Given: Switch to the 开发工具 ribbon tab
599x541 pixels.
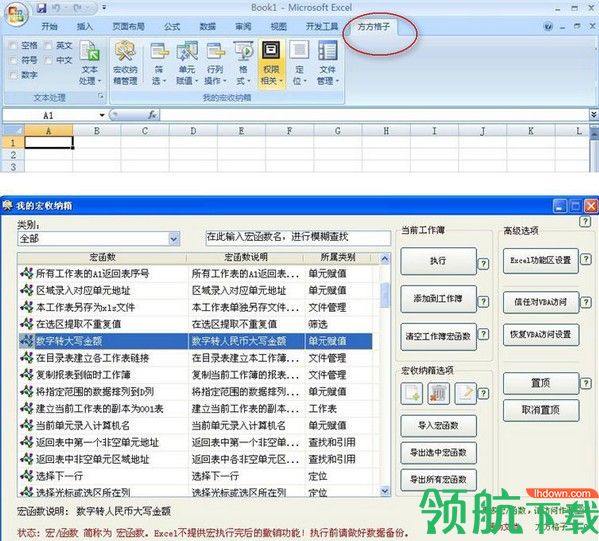Looking at the screenshot, I should (x=322, y=26).
